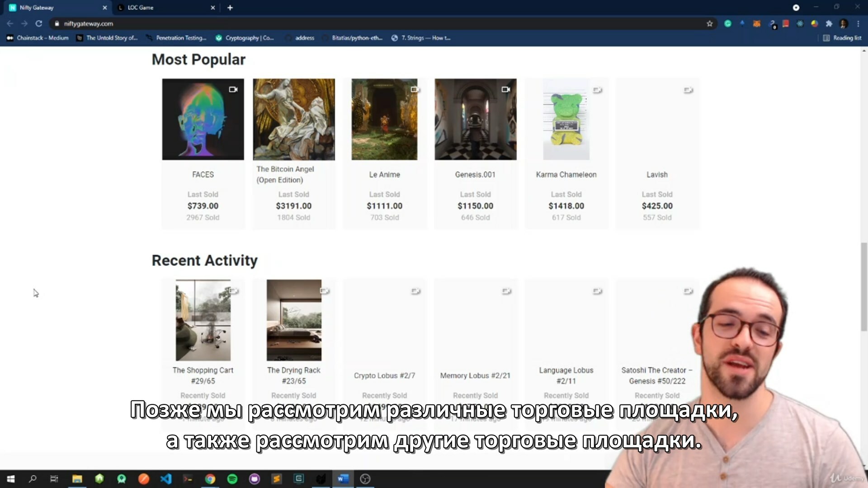Open the Reading list
Image resolution: width=868 pixels, height=488 pixels.
pyautogui.click(x=842, y=38)
